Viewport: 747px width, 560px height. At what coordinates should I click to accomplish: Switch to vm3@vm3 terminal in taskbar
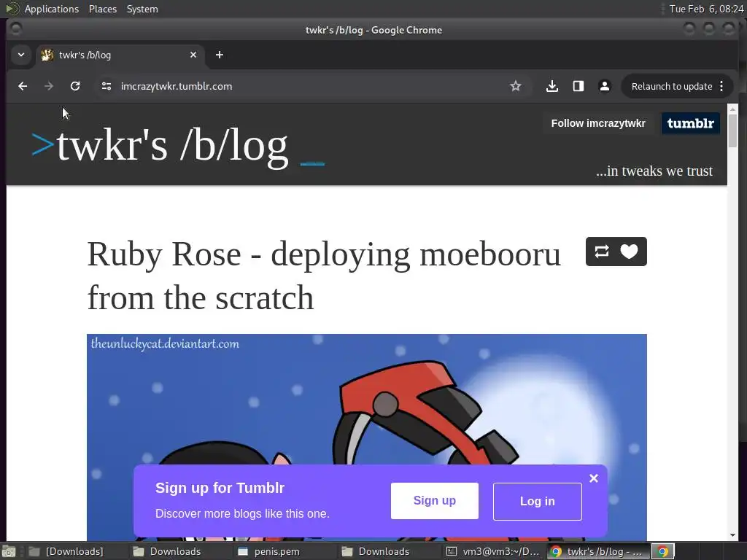[x=493, y=551]
